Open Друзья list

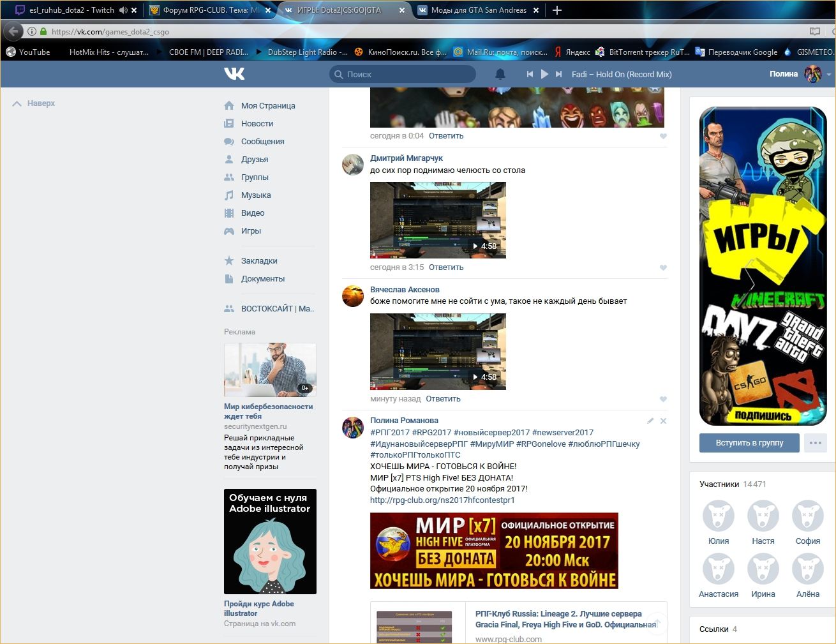tap(255, 160)
